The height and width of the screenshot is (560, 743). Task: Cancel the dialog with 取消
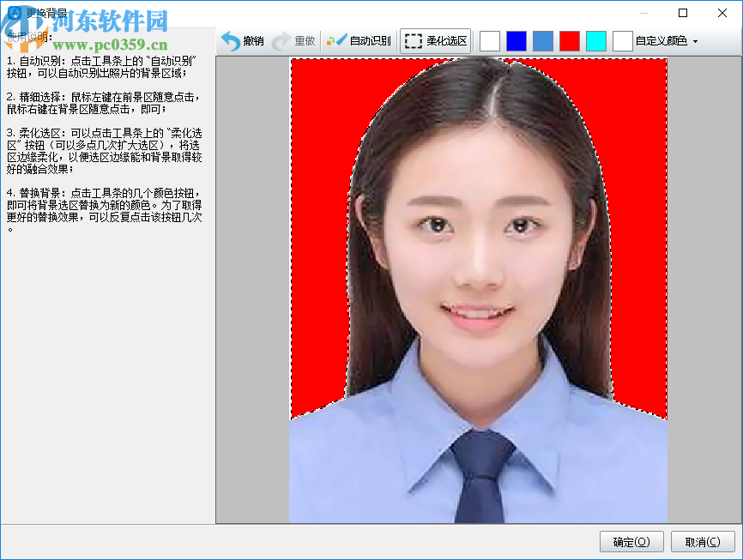pos(703,541)
